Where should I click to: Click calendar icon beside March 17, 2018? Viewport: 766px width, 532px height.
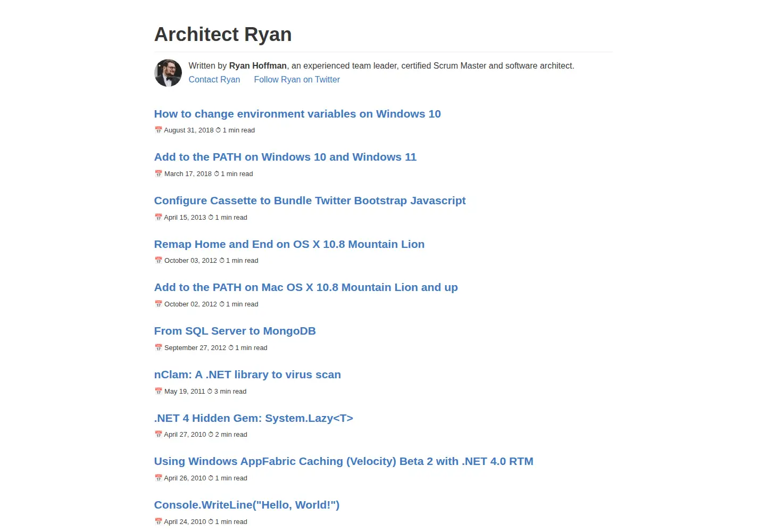[158, 173]
